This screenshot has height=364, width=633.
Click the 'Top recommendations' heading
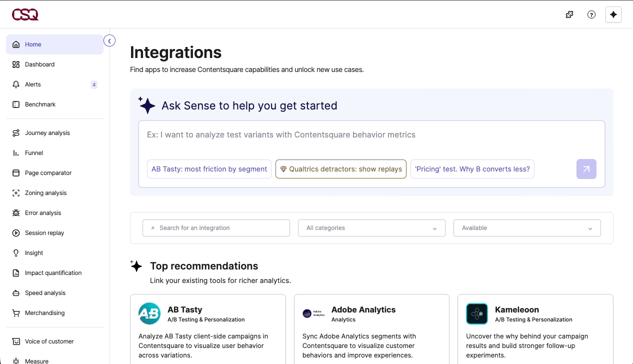pyautogui.click(x=204, y=266)
